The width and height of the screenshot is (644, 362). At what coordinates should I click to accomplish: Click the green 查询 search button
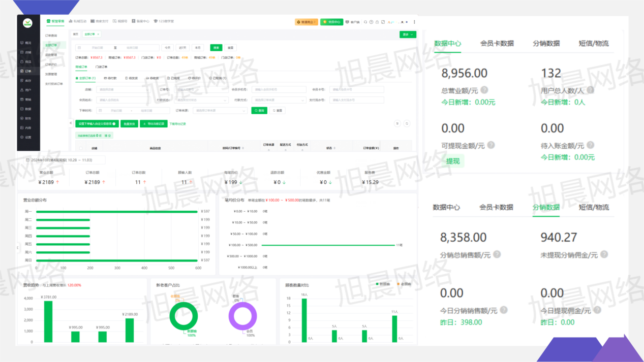(x=259, y=110)
